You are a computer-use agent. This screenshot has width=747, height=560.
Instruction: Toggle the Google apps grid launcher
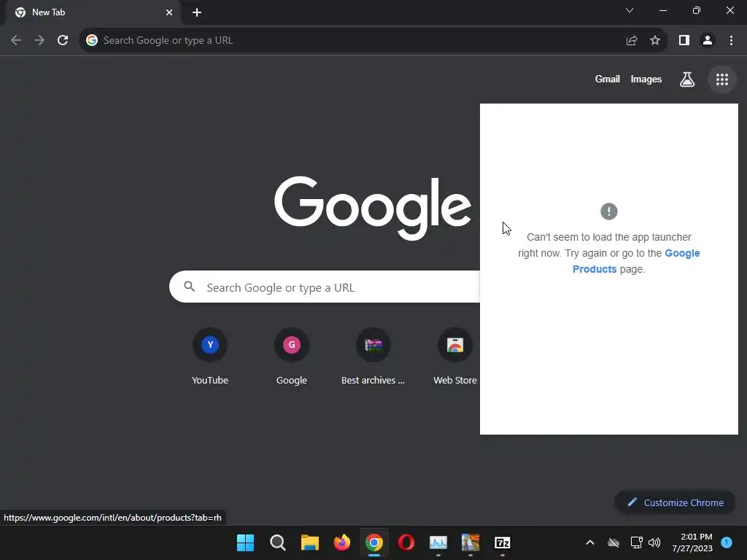click(721, 79)
